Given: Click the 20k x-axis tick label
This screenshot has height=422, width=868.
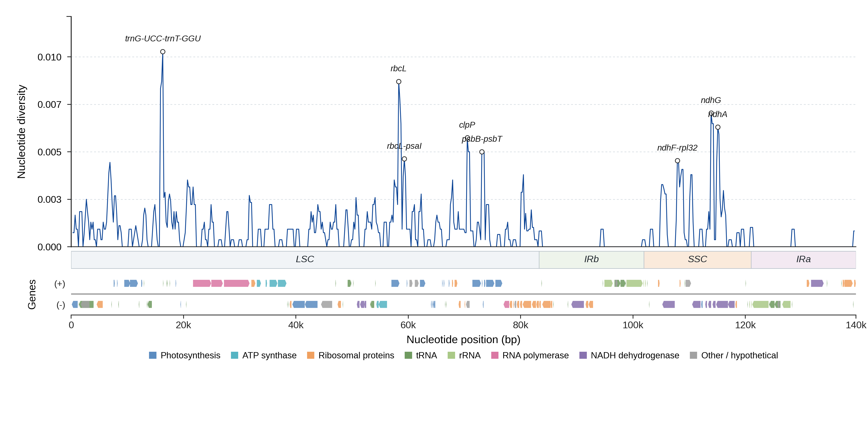Looking at the screenshot, I should [183, 325].
